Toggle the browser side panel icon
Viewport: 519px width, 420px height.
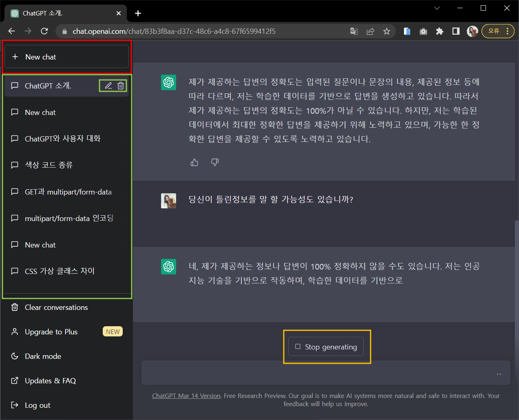click(x=456, y=31)
